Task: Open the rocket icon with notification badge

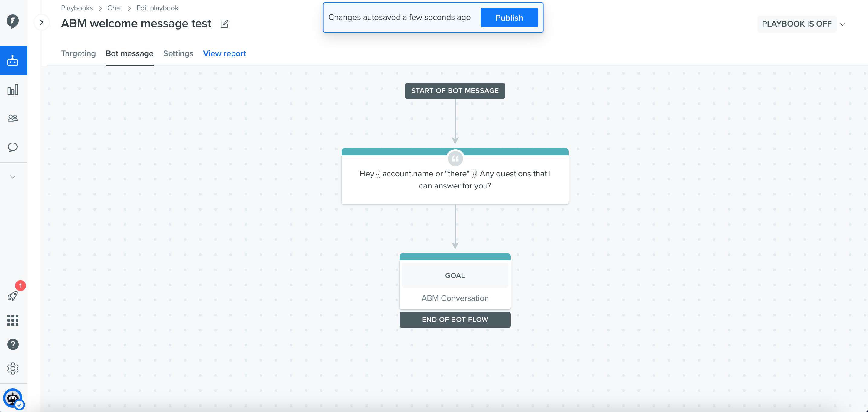Action: [x=13, y=296]
